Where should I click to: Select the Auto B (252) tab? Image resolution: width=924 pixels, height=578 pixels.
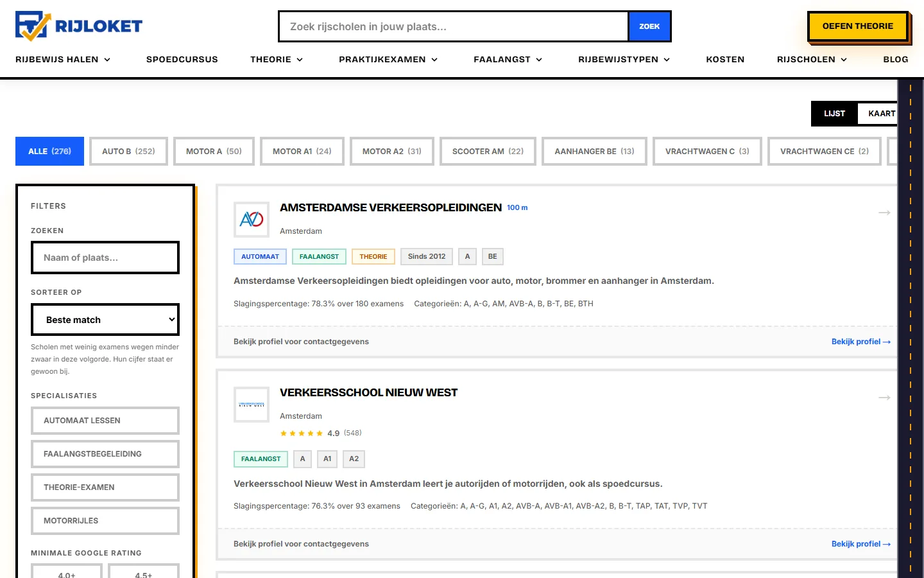[128, 152]
